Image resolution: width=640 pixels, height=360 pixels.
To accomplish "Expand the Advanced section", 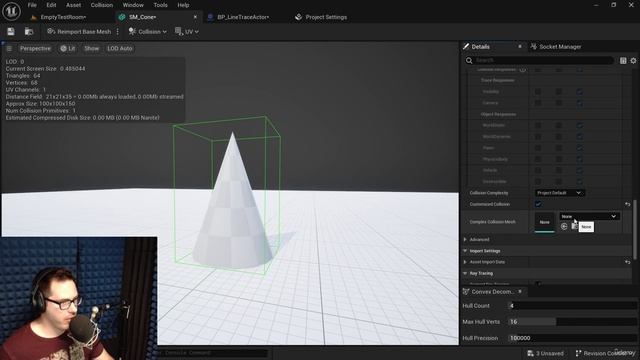I will pyautogui.click(x=465, y=240).
